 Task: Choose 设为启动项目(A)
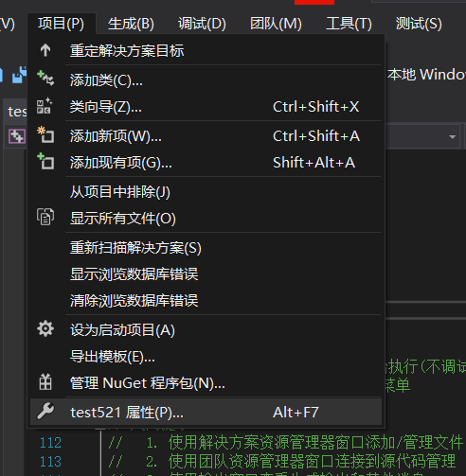pyautogui.click(x=206, y=330)
